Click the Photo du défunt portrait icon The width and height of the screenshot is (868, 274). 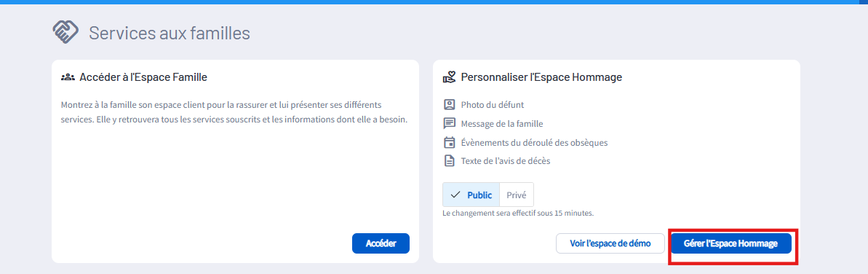pyautogui.click(x=449, y=104)
